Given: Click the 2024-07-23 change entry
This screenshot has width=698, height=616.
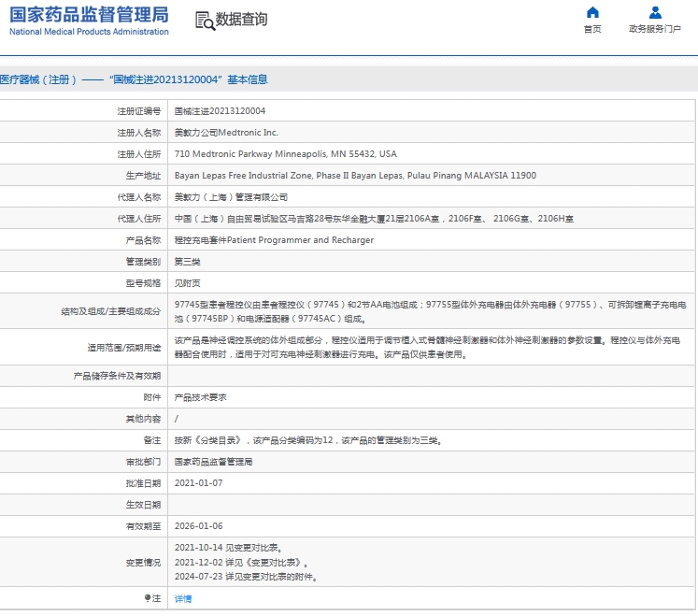Looking at the screenshot, I should point(246,577).
